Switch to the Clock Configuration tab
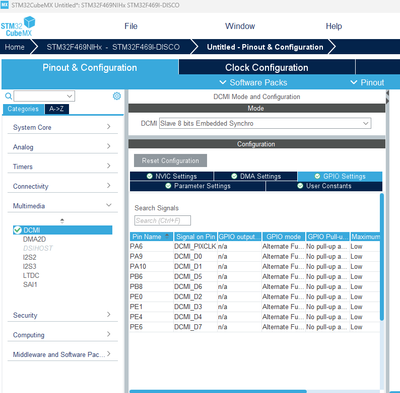 point(267,67)
